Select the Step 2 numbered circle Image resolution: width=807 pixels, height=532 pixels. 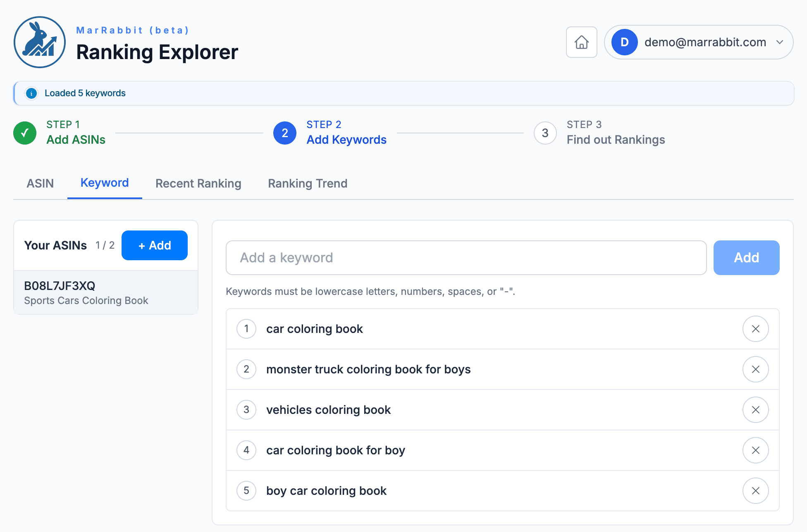coord(285,133)
